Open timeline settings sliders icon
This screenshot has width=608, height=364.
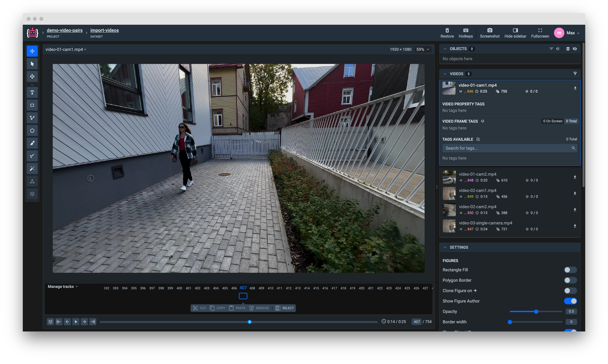point(50,322)
